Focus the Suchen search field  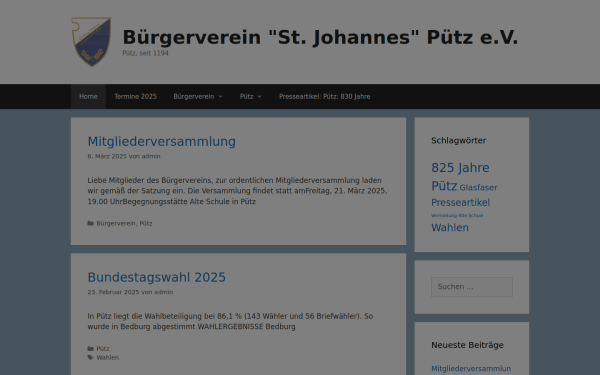[472, 287]
